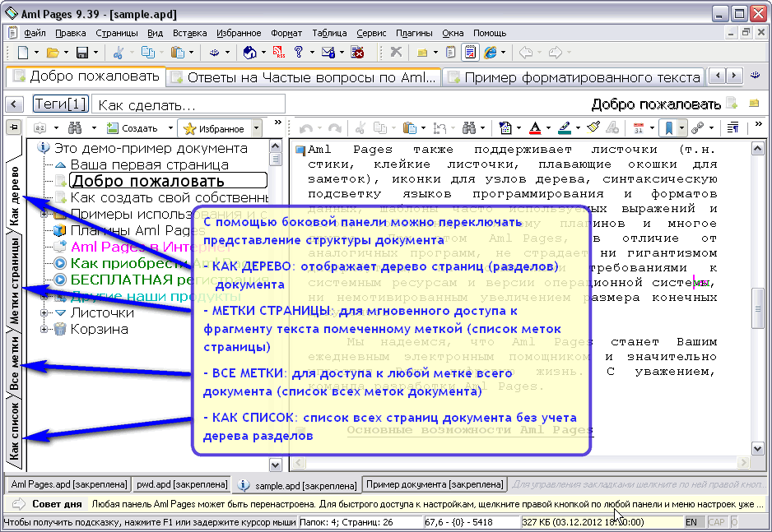The height and width of the screenshot is (532, 772).
Task: Toggle the pin button of the side panel
Action: pos(14,127)
